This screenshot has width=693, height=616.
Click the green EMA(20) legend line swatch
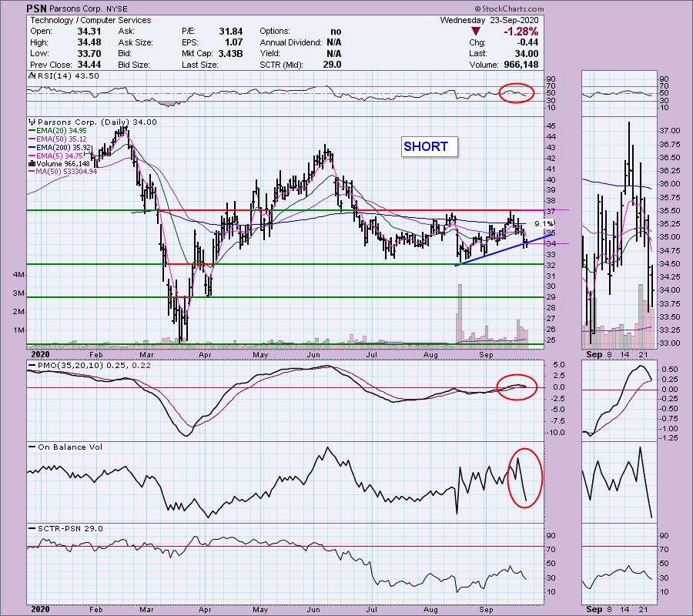(x=32, y=131)
